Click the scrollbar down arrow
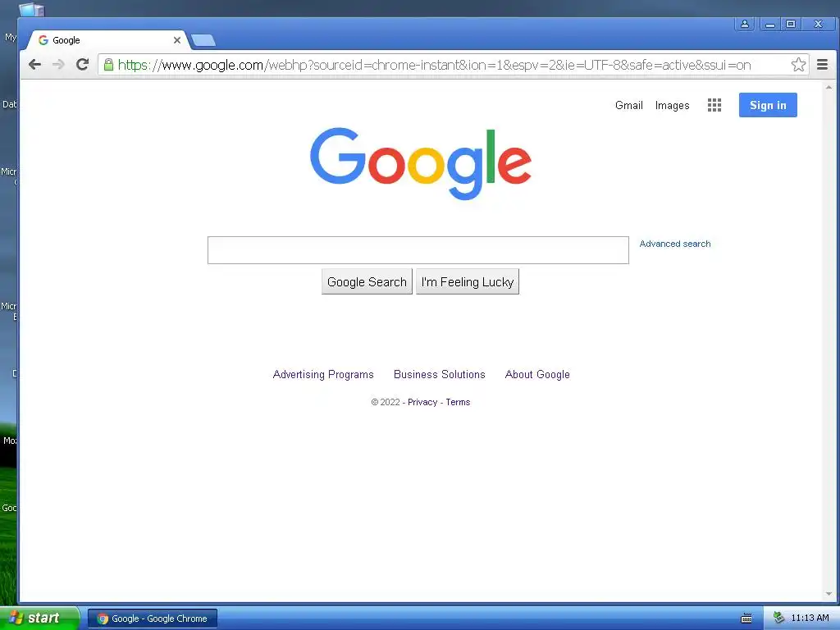840x630 pixels. click(x=829, y=594)
